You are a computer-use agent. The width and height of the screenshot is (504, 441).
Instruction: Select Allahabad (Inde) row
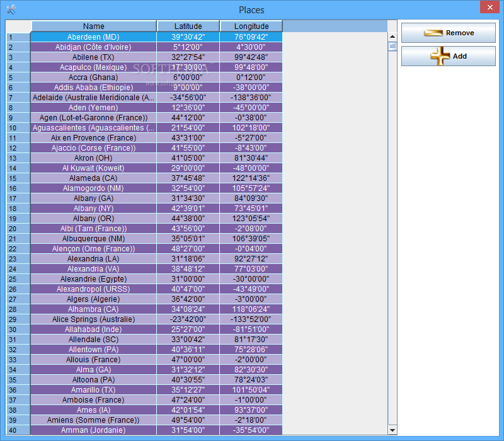pyautogui.click(x=93, y=329)
